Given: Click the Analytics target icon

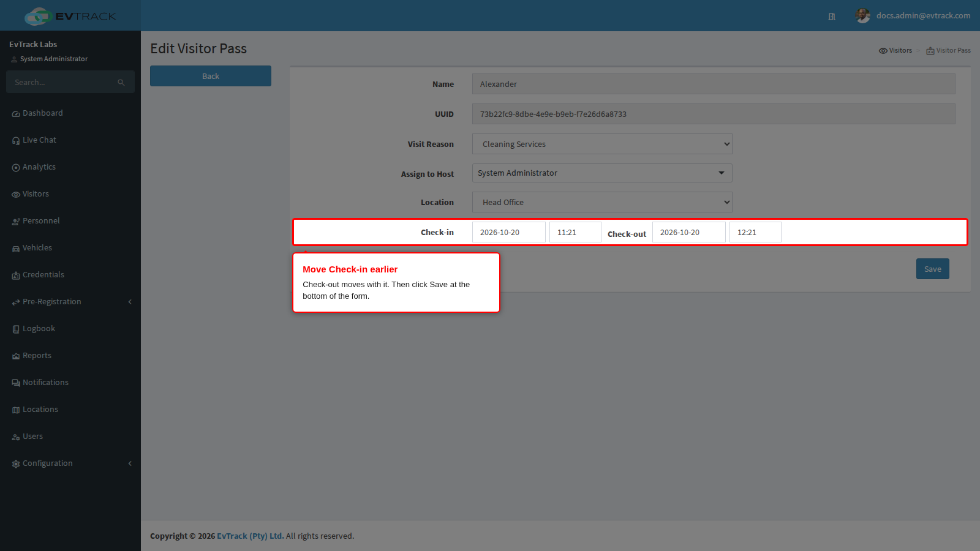Looking at the screenshot, I should [x=16, y=168].
